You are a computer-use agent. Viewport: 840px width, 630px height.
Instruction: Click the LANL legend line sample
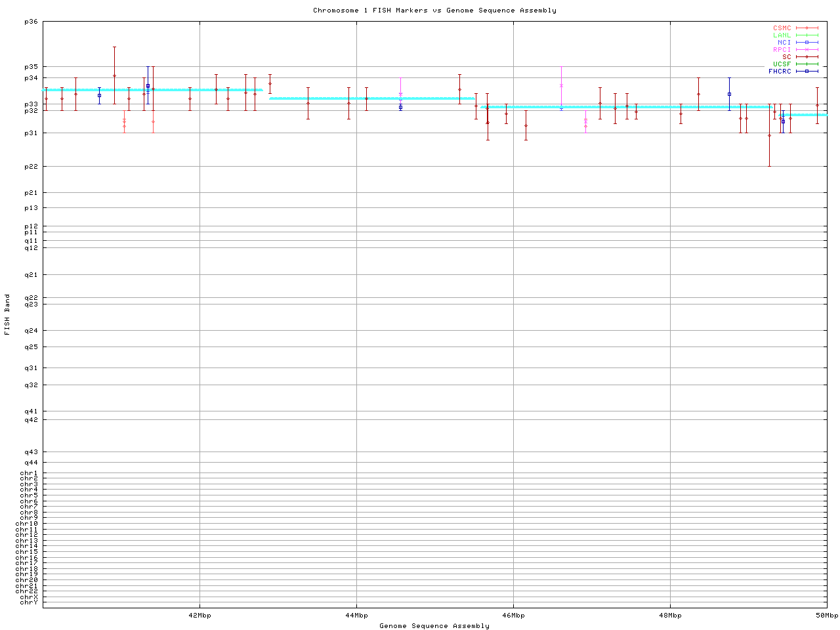point(807,35)
